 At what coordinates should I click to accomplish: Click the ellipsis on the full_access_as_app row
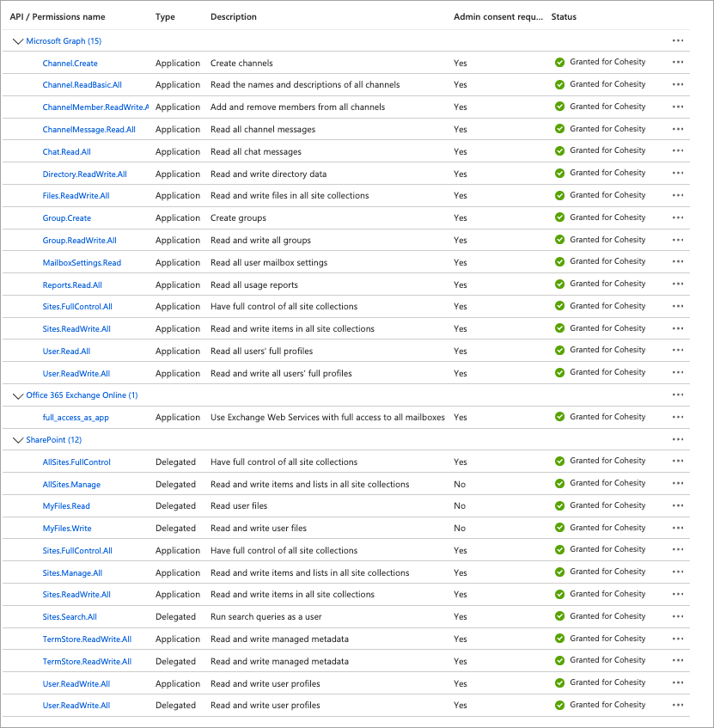(678, 417)
